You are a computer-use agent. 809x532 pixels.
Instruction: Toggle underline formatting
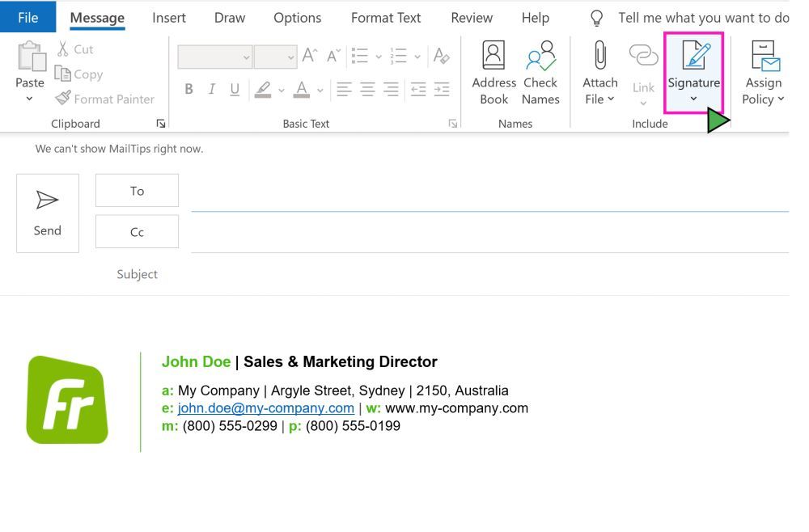point(233,89)
